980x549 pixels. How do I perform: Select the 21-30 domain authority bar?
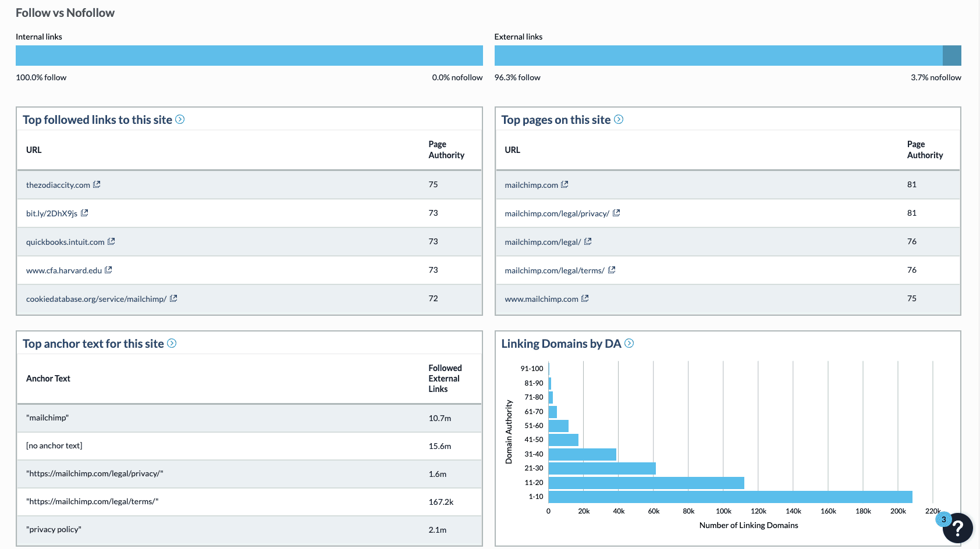(x=602, y=468)
